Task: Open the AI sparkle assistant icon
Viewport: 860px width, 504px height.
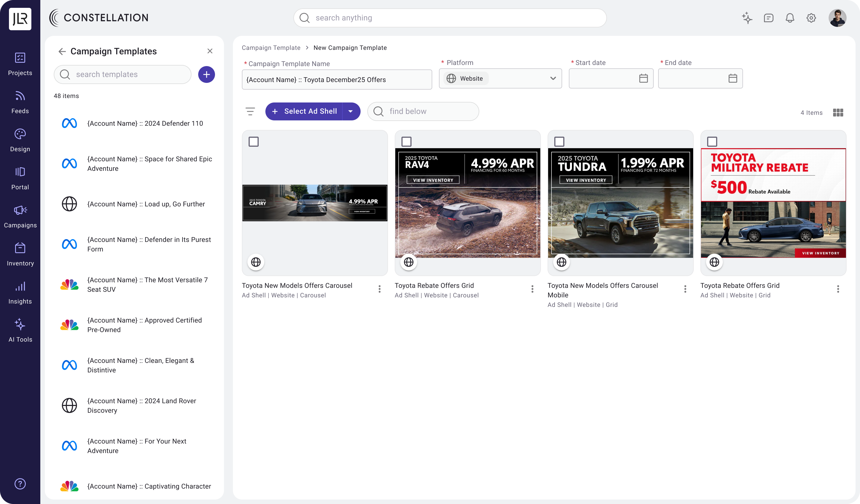Action: click(747, 18)
